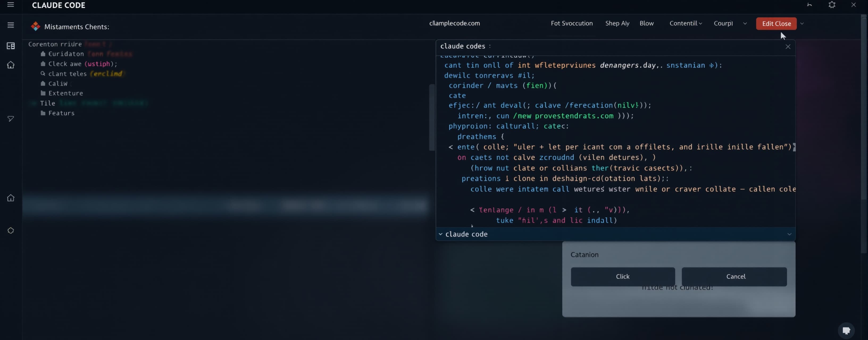Click the scrollbar left of claude codes panel
The image size is (868, 340).
pos(432,117)
